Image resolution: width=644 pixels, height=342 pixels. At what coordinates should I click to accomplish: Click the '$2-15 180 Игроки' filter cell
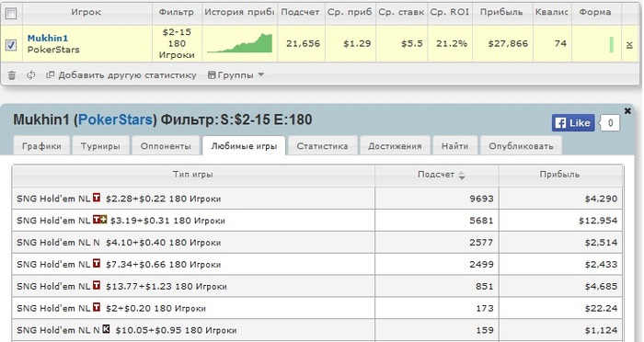[177, 43]
